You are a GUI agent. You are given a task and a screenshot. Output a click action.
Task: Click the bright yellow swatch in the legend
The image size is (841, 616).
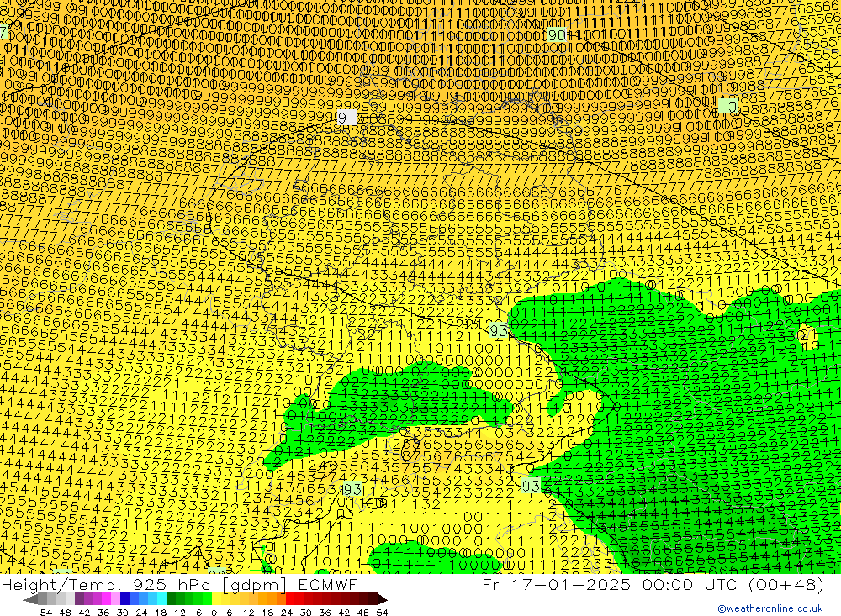click(217, 600)
